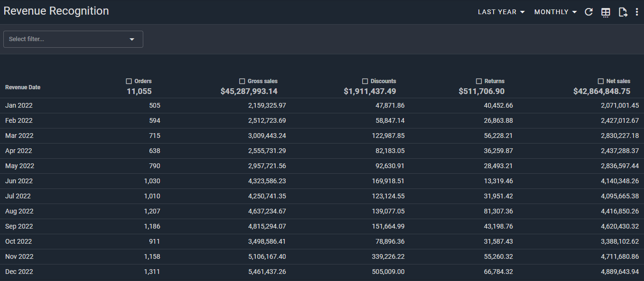
Task: Expand the MONTHLY interval dropdown
Action: coord(555,12)
